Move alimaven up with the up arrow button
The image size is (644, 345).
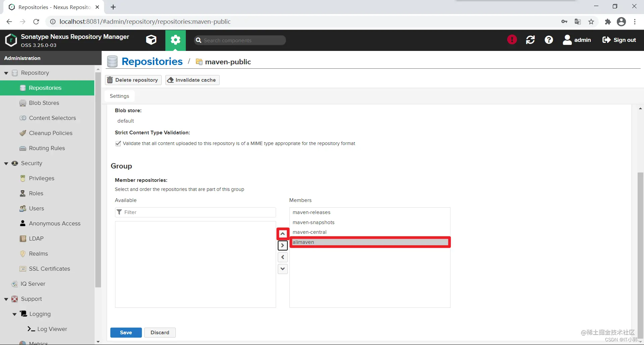pos(283,234)
